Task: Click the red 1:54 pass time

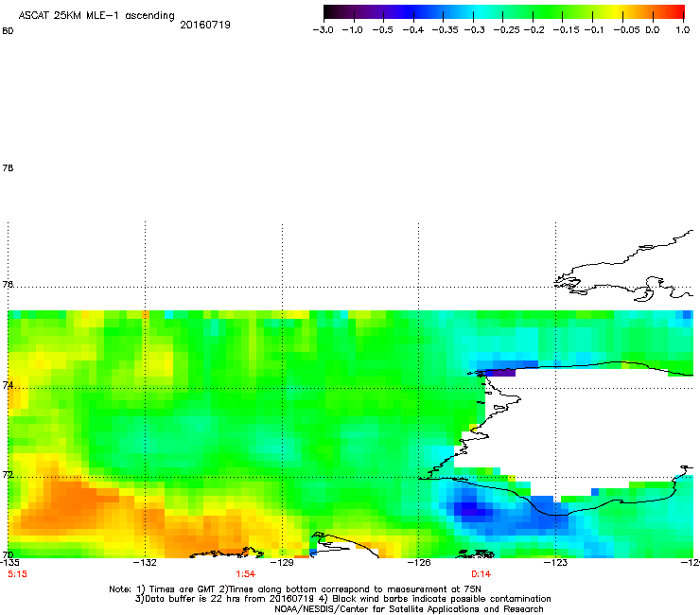Action: (246, 574)
